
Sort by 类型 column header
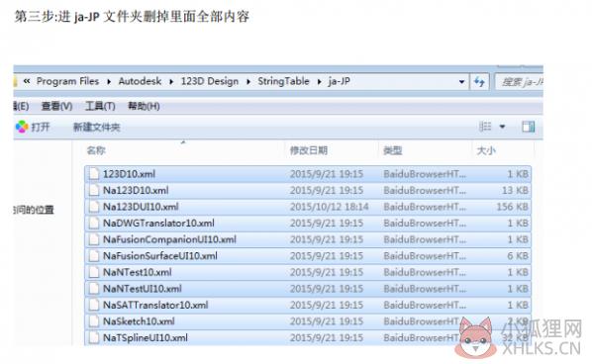(x=393, y=150)
